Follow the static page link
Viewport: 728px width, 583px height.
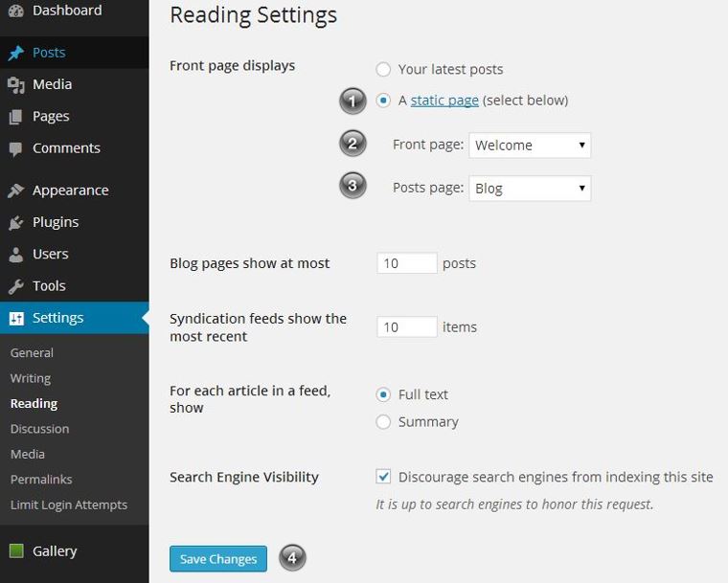(444, 101)
